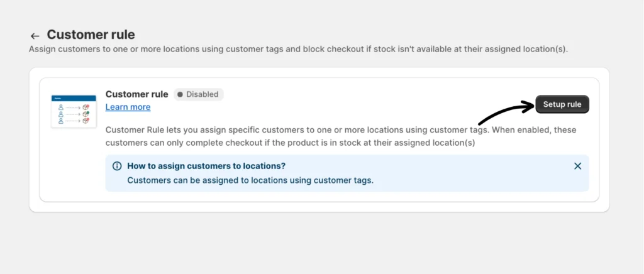Click the bottom person icon in thumbnail
644x274 pixels.
tap(61, 121)
